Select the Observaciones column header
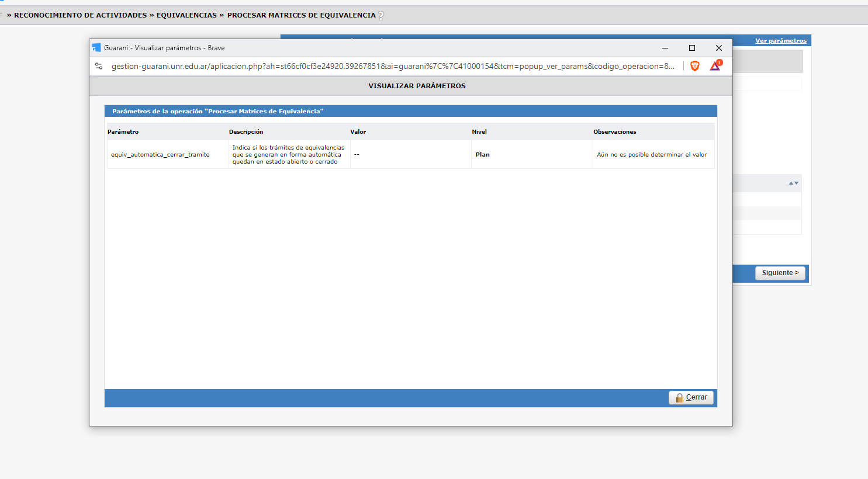Image resolution: width=868 pixels, height=479 pixels. [614, 132]
